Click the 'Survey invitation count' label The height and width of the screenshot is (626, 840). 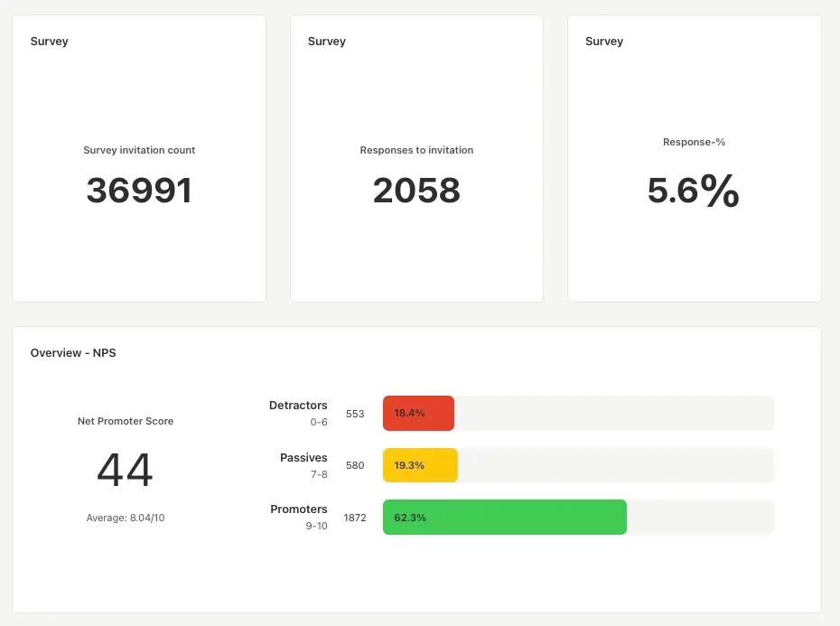coord(139,150)
